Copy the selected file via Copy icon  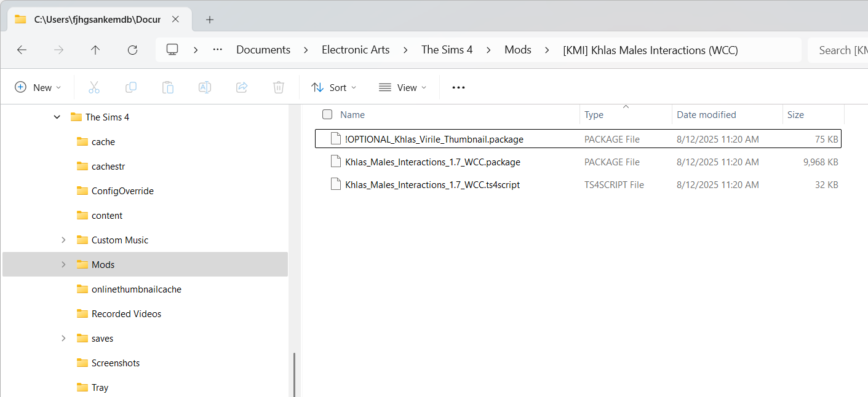tap(130, 87)
